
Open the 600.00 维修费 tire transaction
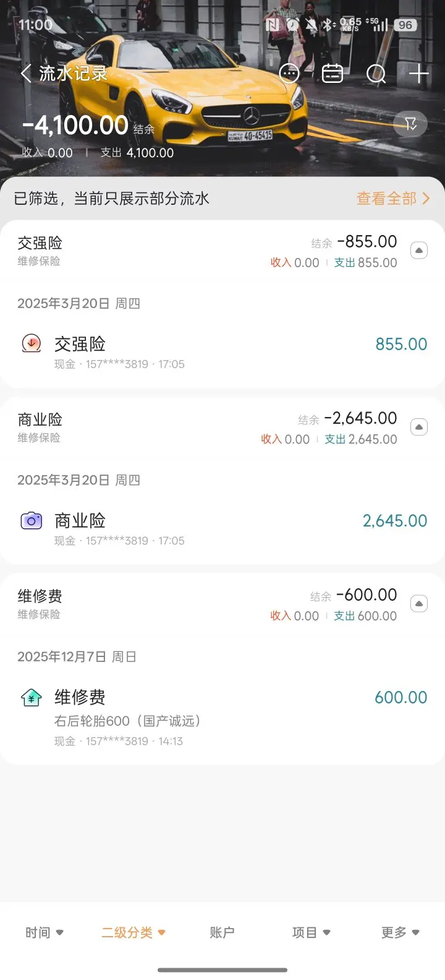tap(222, 716)
